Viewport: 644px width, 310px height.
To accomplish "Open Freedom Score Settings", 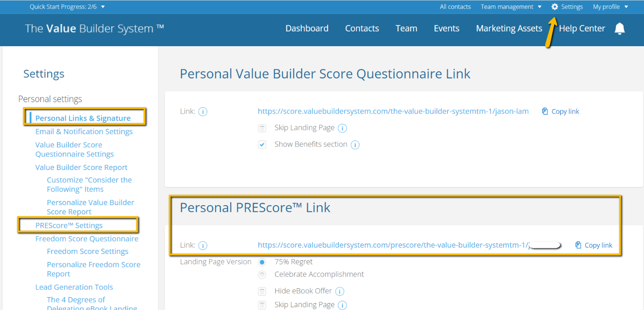I will pyautogui.click(x=87, y=251).
